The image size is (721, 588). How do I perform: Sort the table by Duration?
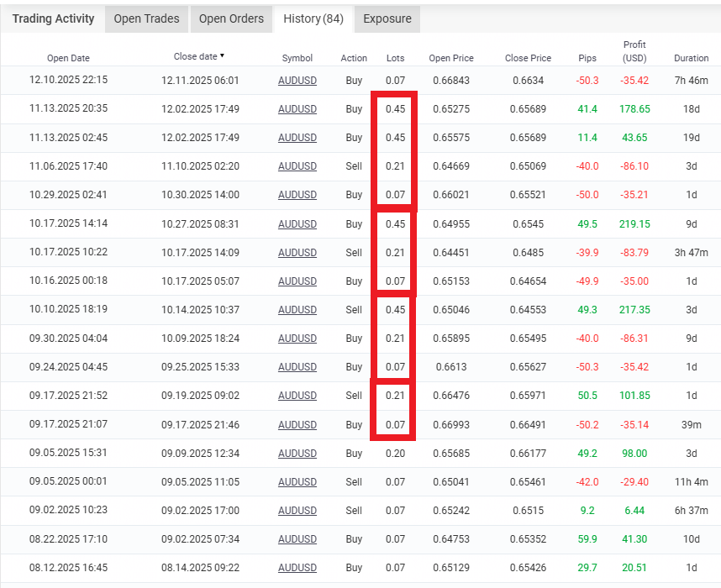coord(691,58)
